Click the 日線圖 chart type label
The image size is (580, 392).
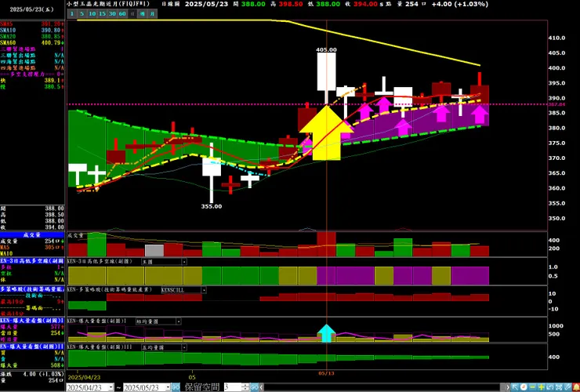pyautogui.click(x=171, y=4)
